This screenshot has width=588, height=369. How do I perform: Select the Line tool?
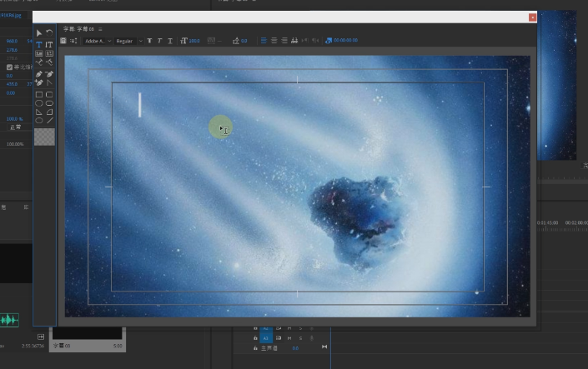click(x=49, y=120)
